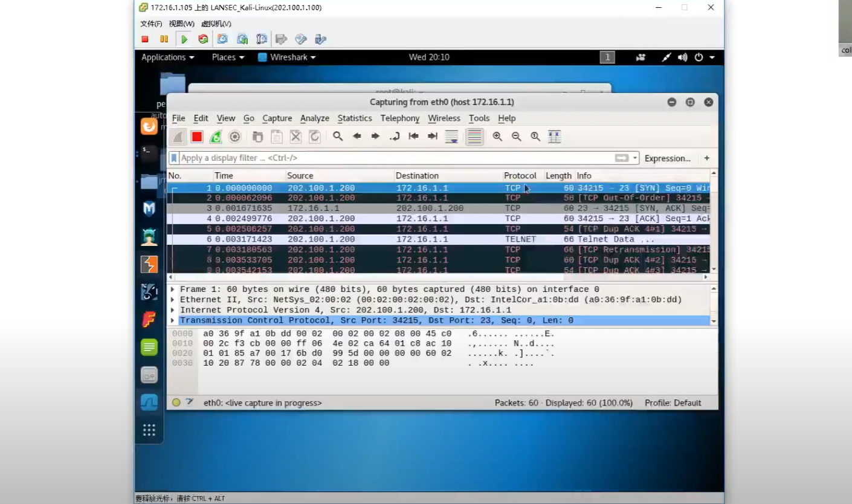Open the Analyze menu
852x504 pixels.
click(315, 118)
